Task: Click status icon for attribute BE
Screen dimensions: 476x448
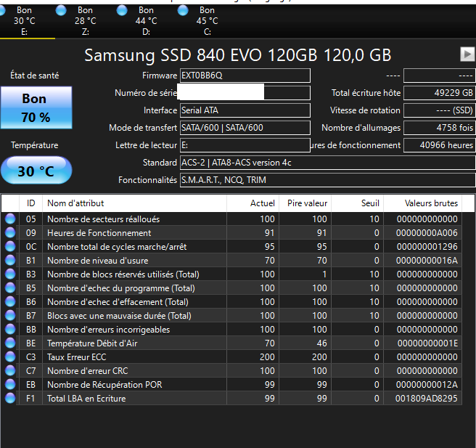Action: coord(10,343)
